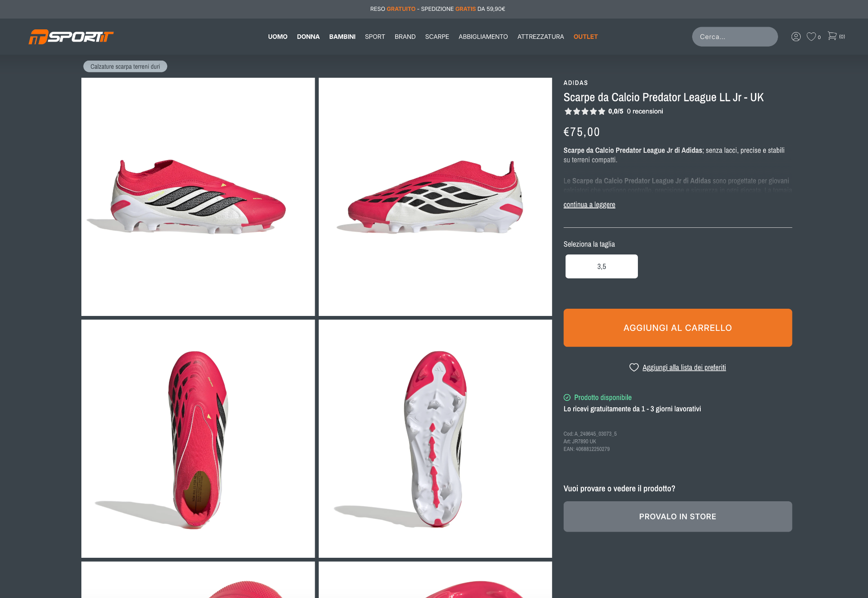
Task: Go to the MSportit logo homepage
Action: coord(71,37)
